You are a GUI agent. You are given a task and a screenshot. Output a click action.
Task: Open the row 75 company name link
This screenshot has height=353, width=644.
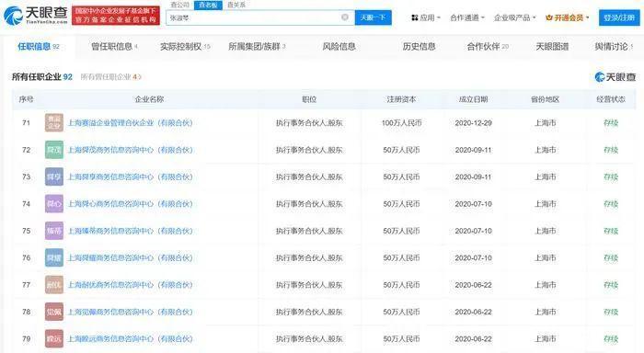coord(131,231)
